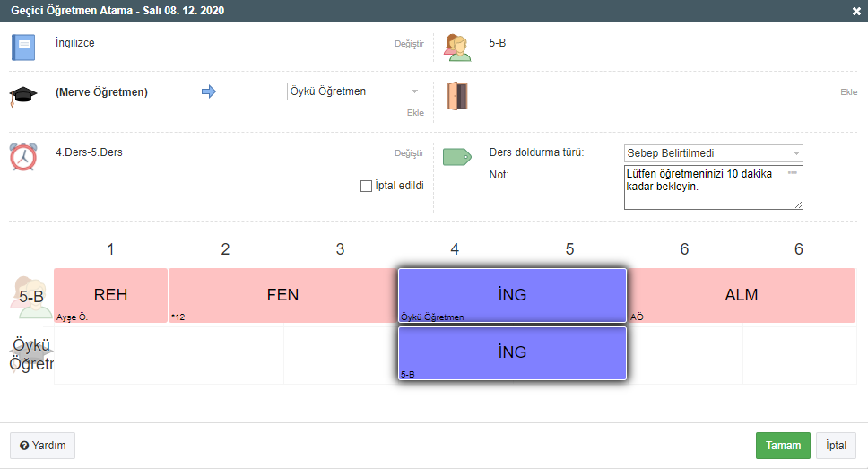
Task: Close the Geçici Öğretmen Atama dialog
Action: click(856, 11)
